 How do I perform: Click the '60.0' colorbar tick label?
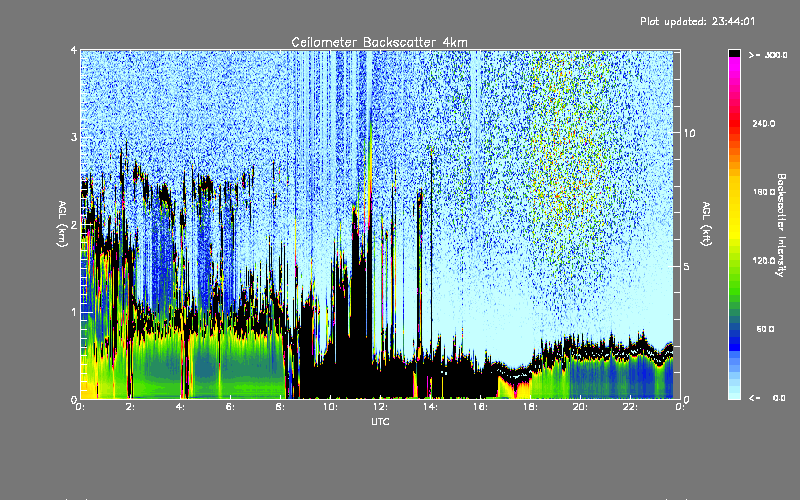[x=765, y=329]
